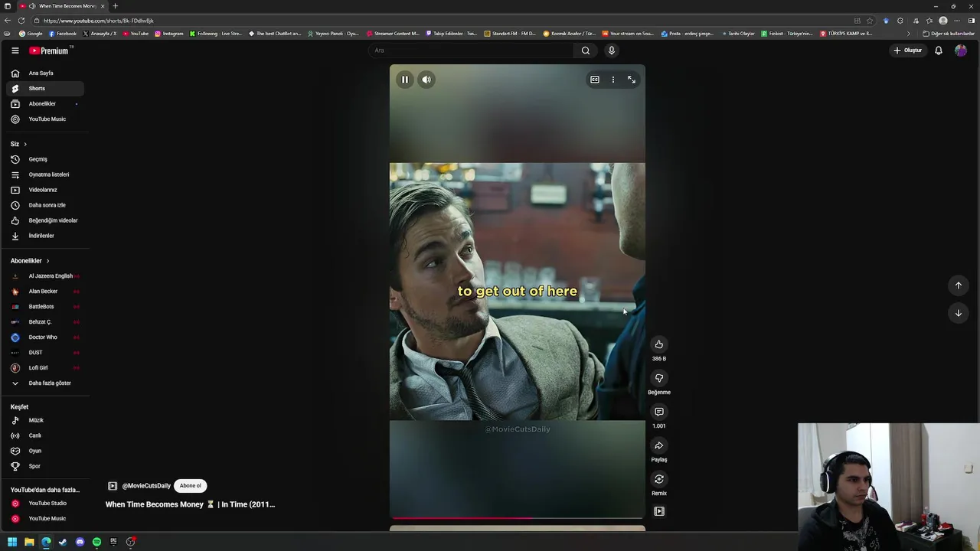Open Oynatma listeleri

click(45, 174)
